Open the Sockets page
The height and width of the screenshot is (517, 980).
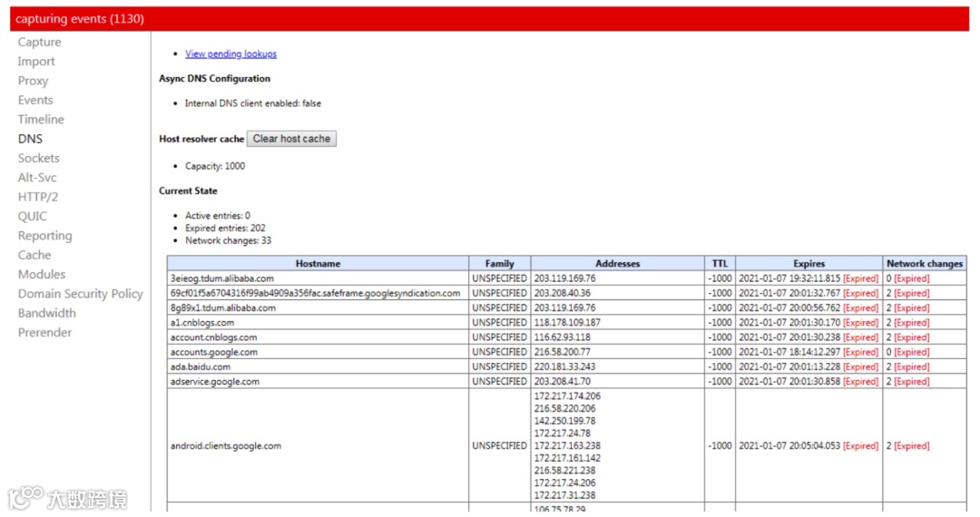pos(39,159)
